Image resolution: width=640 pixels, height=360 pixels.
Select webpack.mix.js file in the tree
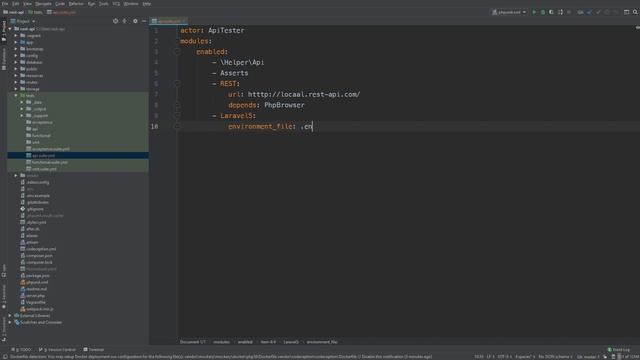click(x=40, y=309)
